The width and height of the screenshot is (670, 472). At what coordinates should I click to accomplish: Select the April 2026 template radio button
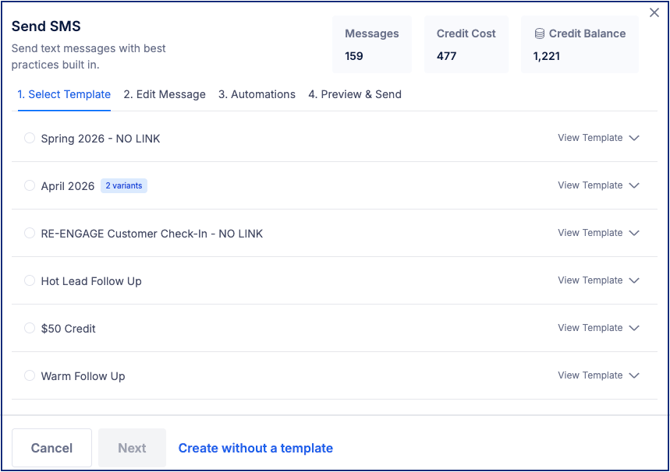click(x=29, y=185)
